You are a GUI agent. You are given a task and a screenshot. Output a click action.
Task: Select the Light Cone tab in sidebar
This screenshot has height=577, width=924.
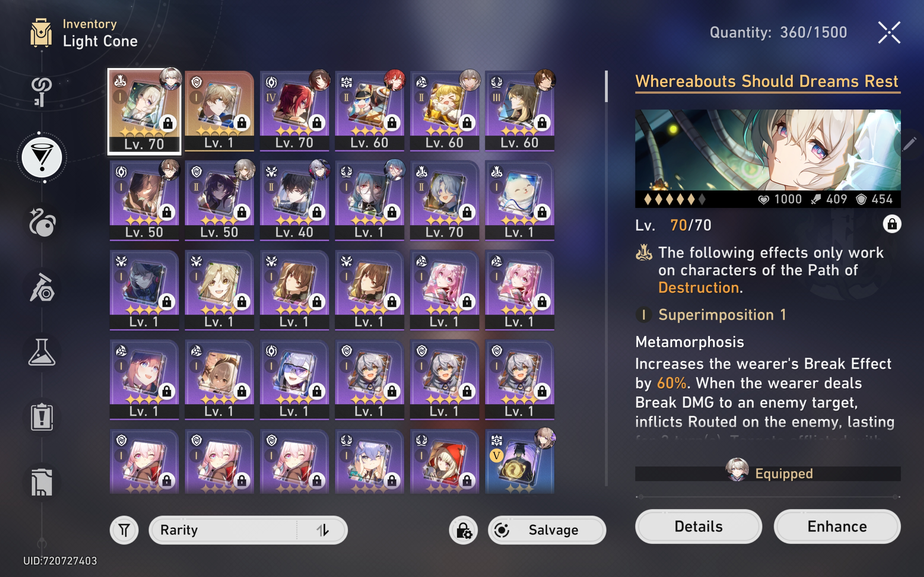(x=42, y=157)
